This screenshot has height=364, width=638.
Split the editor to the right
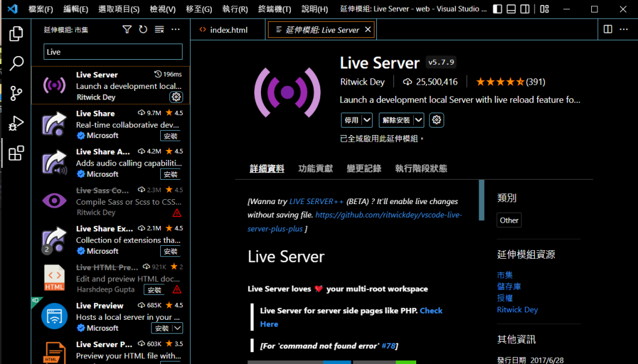pos(608,29)
